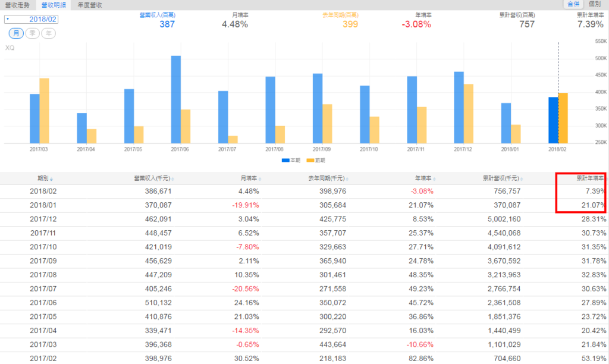Select the 年 yearly period button
The image size is (609, 364).
tap(49, 33)
